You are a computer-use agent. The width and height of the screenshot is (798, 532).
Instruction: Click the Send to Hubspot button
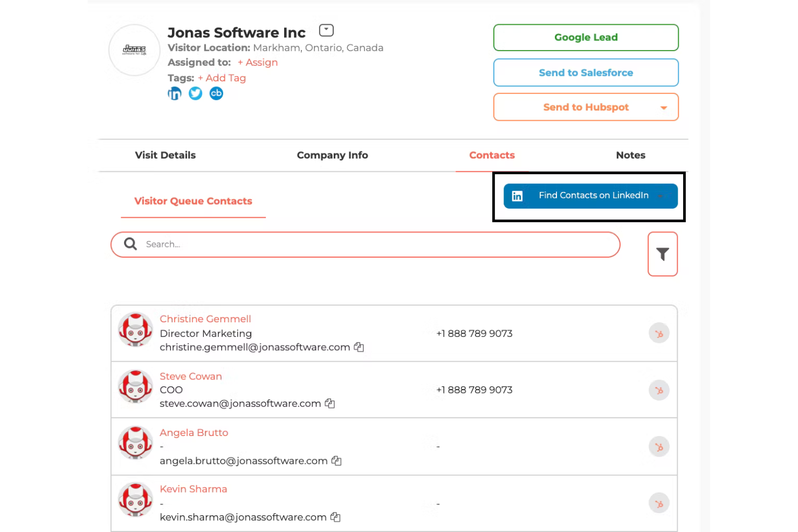pos(586,107)
